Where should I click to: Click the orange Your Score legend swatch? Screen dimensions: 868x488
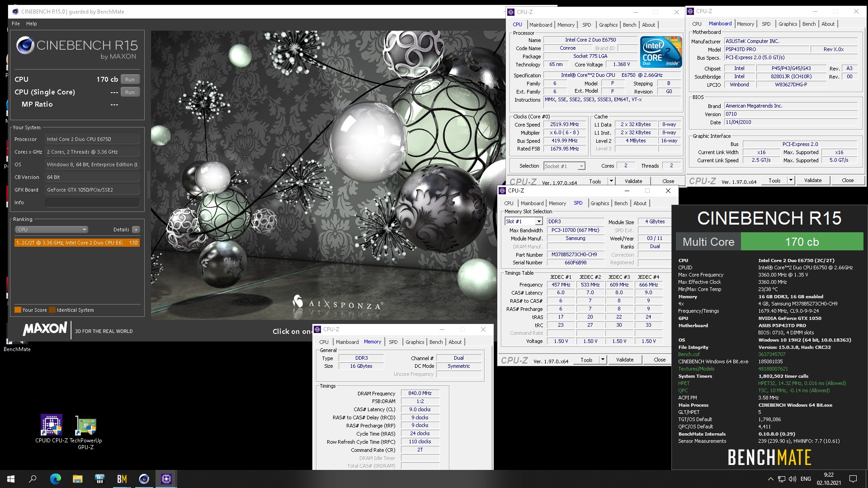[18, 310]
